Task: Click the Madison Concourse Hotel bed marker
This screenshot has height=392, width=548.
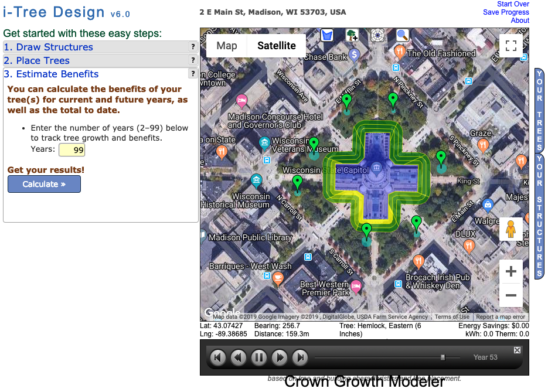Action: click(x=241, y=102)
